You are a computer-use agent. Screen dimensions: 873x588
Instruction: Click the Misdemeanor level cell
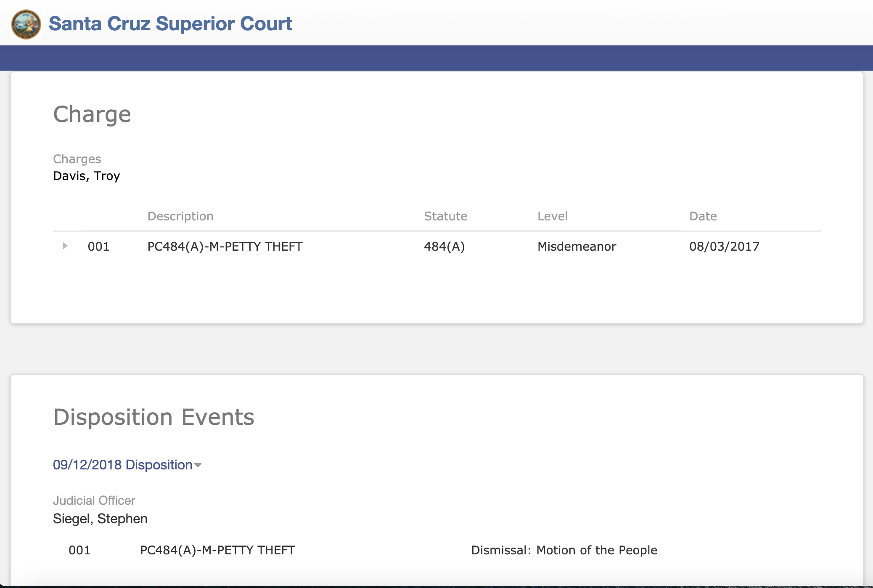(x=577, y=246)
